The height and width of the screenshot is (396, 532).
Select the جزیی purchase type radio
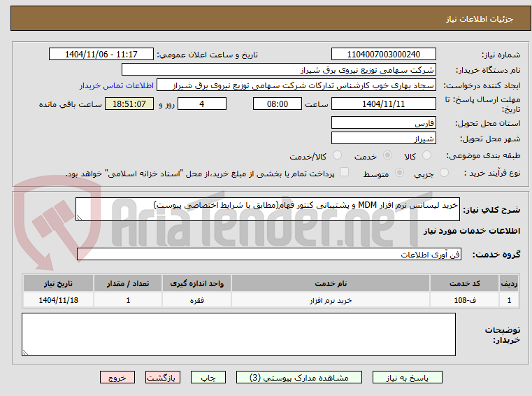tap(444, 173)
